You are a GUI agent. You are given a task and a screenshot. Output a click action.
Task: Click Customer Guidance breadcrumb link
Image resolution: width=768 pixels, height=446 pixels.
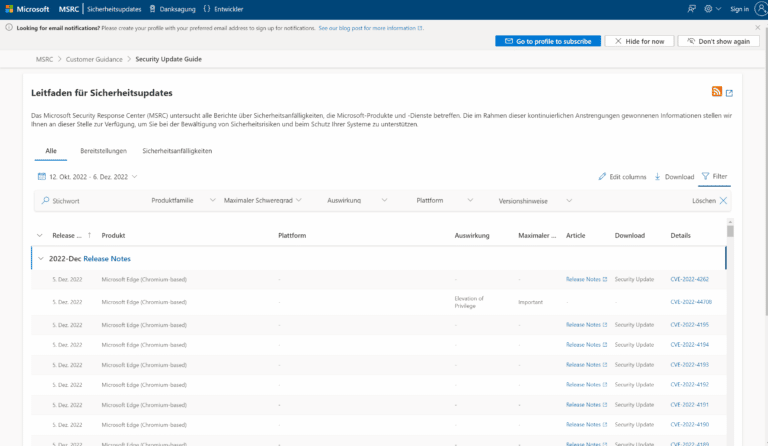coord(94,59)
